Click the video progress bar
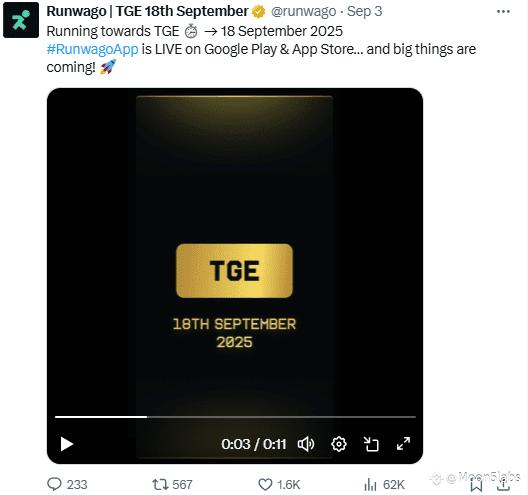 click(235, 417)
